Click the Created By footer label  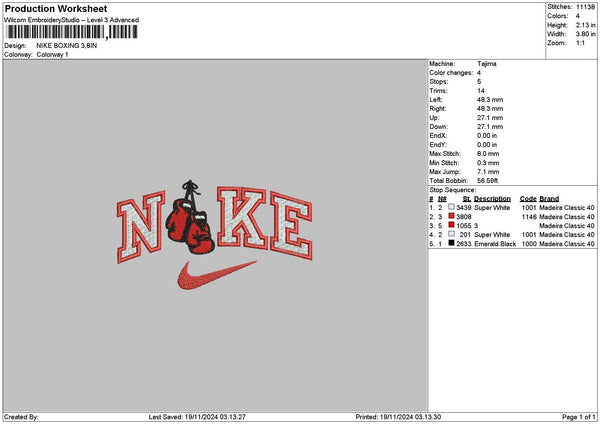[x=21, y=417]
